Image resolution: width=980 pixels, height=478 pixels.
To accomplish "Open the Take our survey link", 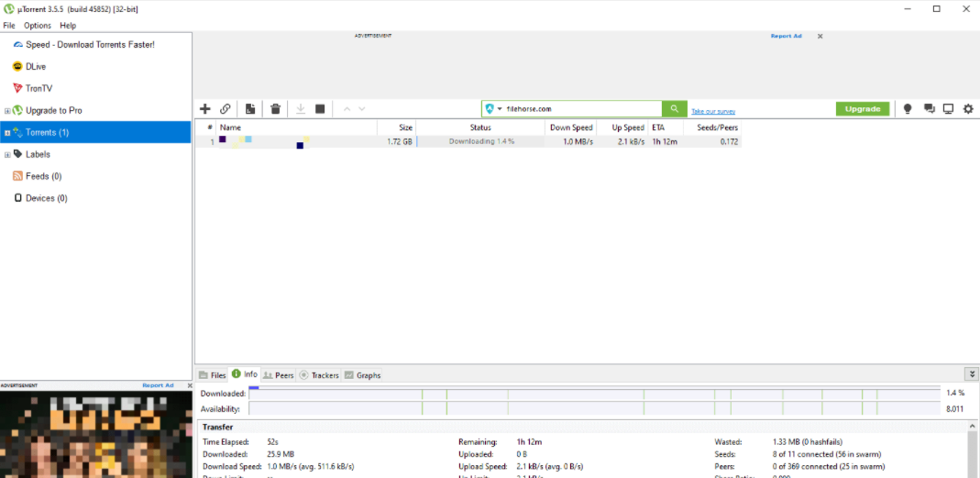I will (x=713, y=111).
